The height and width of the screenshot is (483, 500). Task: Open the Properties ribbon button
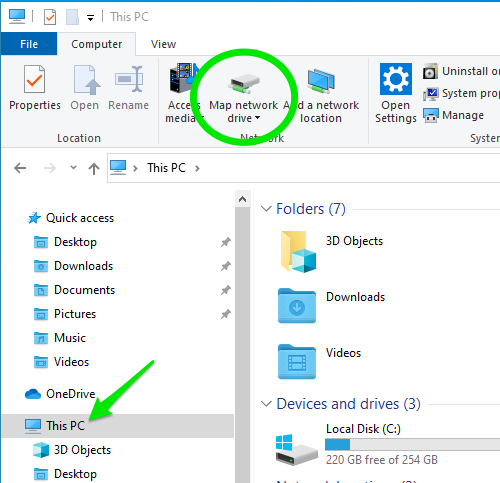pos(35,88)
